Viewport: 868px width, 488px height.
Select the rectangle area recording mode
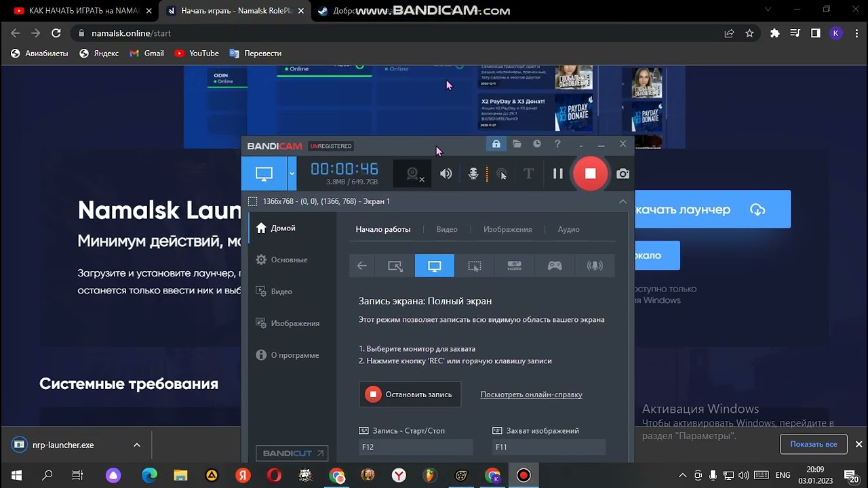(395, 266)
